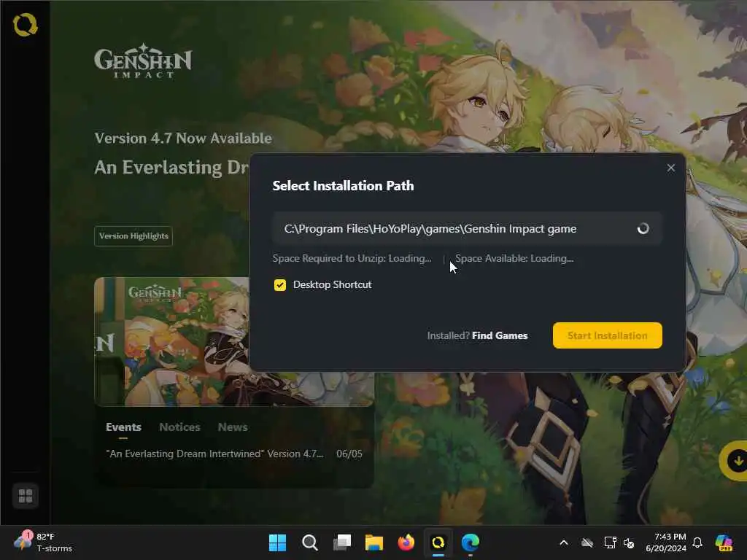The image size is (747, 560).
Task: Click the network display tray icon
Action: pyautogui.click(x=610, y=542)
